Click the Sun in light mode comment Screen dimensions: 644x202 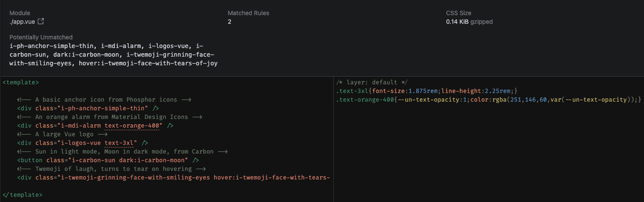(x=123, y=151)
